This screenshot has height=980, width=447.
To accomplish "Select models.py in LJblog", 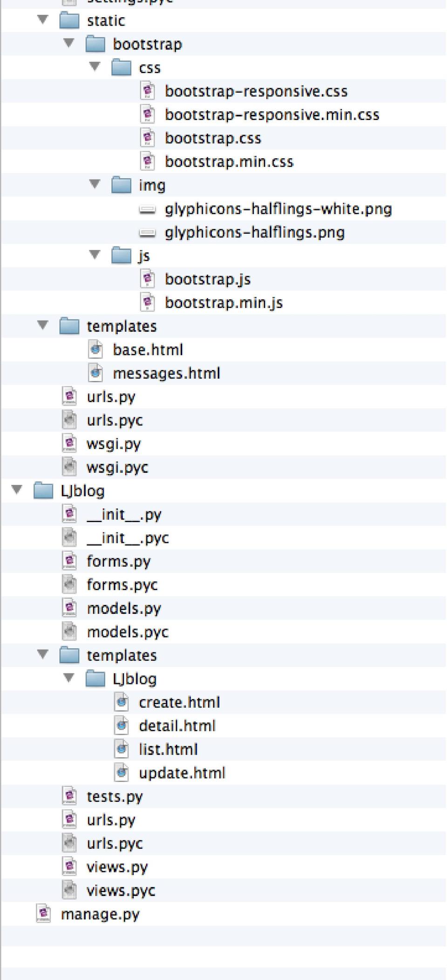I will click(x=124, y=608).
